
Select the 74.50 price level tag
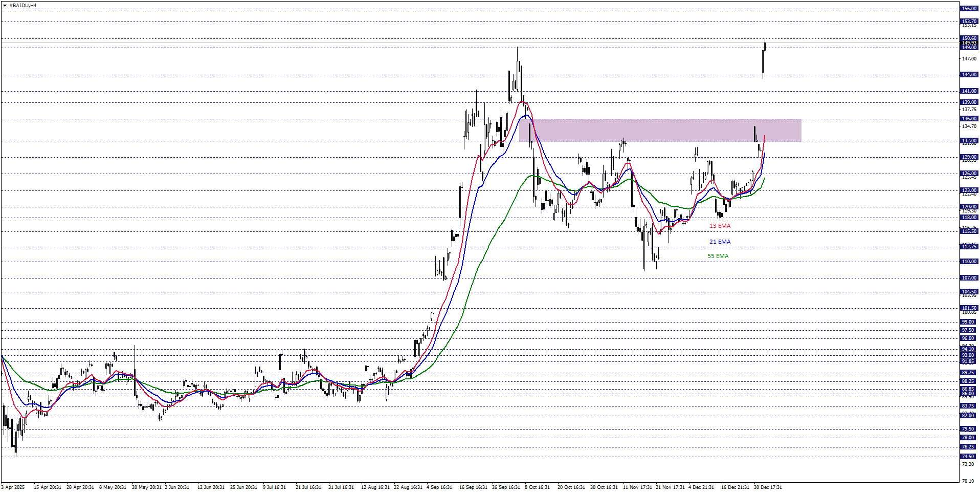click(x=968, y=457)
